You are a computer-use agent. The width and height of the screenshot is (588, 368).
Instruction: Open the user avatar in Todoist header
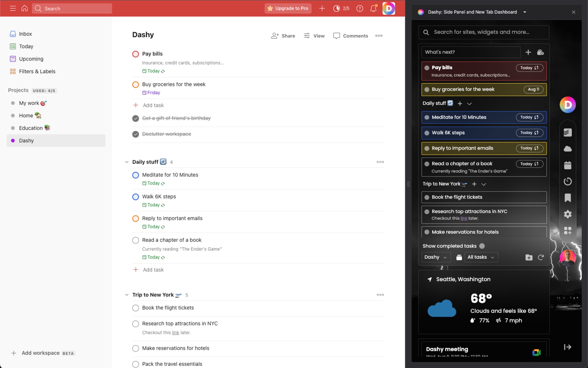(x=389, y=9)
